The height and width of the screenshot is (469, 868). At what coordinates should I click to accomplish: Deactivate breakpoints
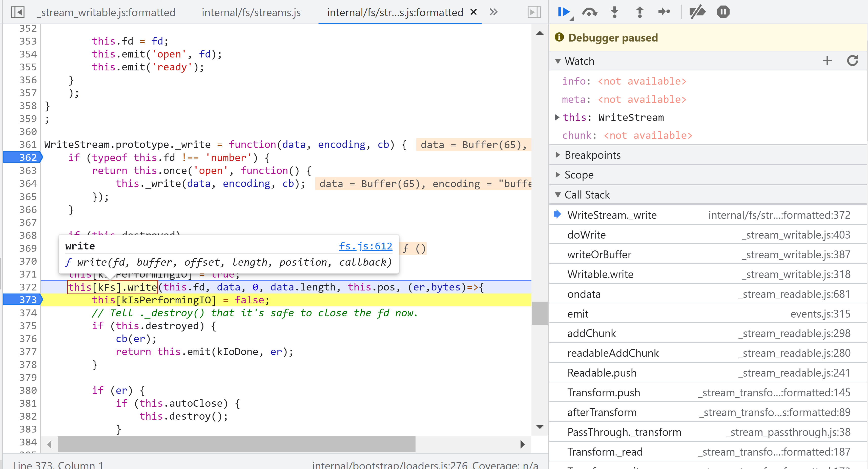click(x=697, y=12)
